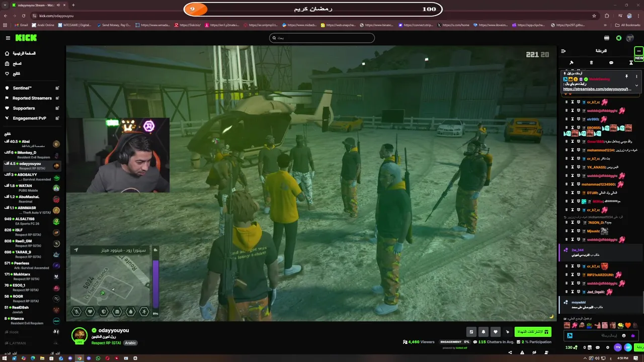Click the 7TV extension button
This screenshot has width=644, height=362.
[x=618, y=347]
